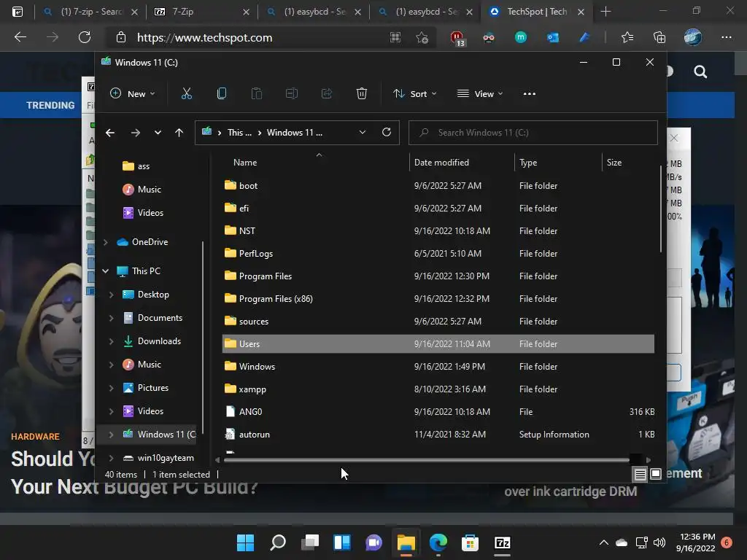Open recent locations chevron in Explorer
The image size is (747, 560).
pos(158,133)
